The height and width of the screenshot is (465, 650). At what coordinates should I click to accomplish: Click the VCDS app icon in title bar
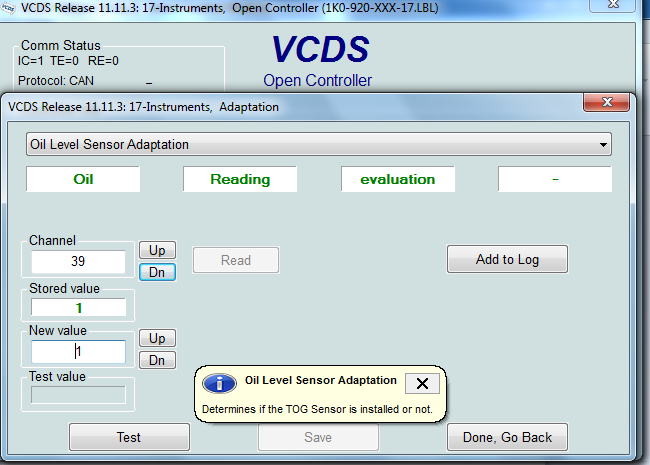8,7
